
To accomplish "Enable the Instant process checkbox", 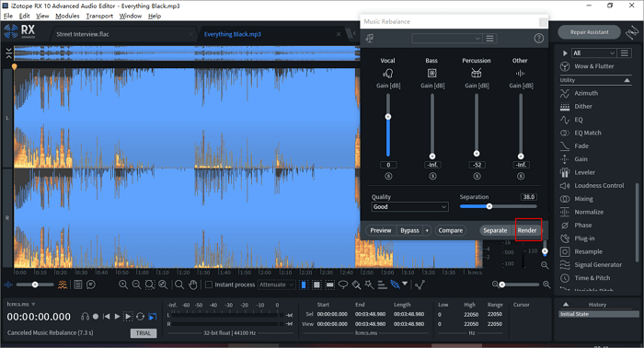I will 209,284.
